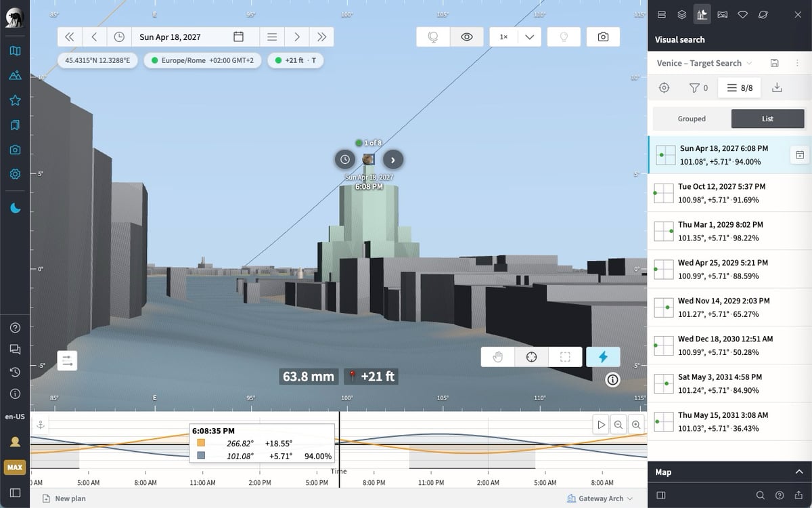Take a screenshot with the camera button
Screen dimensions: 812x508
point(603,37)
